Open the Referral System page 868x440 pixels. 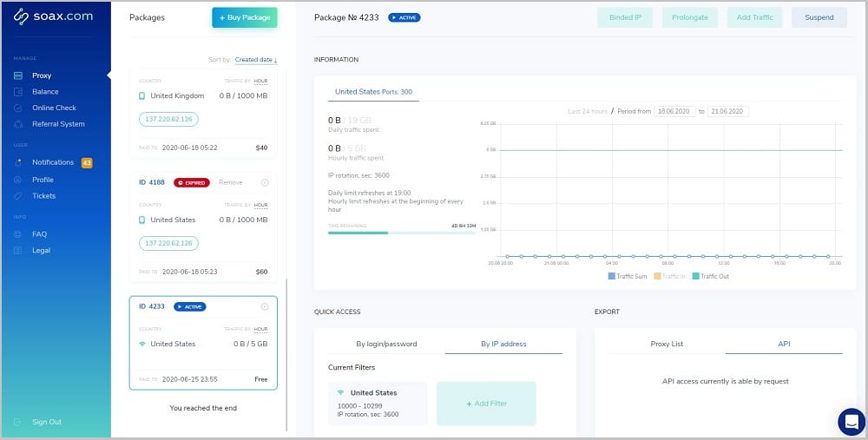click(58, 124)
